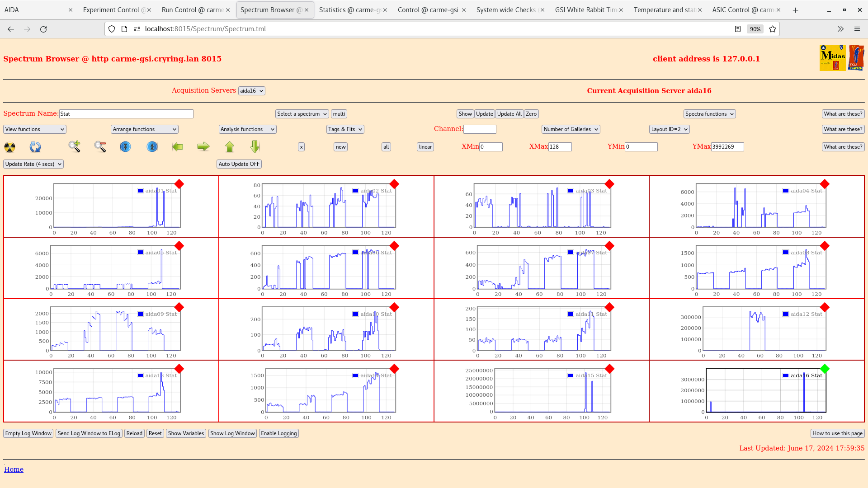Screen dimensions: 868x488
Task: Click the blue aida01 Stat legend swatch
Action: point(141,191)
